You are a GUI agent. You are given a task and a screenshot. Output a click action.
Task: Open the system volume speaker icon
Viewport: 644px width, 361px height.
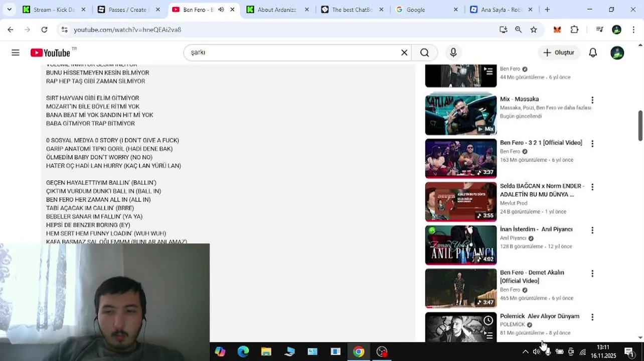pos(536,351)
